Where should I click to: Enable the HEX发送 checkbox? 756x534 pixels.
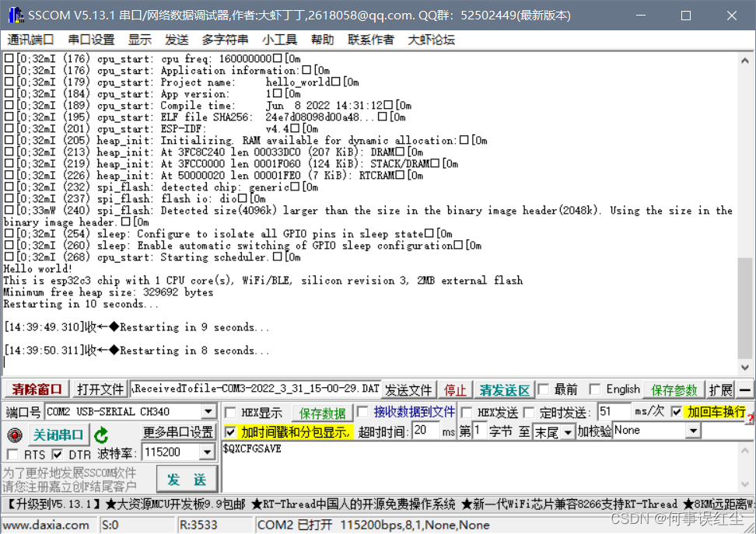click(467, 413)
